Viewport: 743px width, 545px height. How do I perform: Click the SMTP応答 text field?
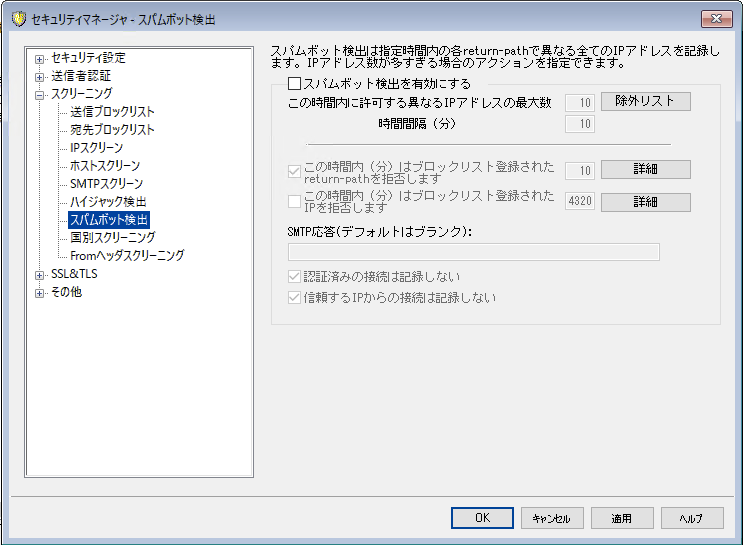point(473,252)
